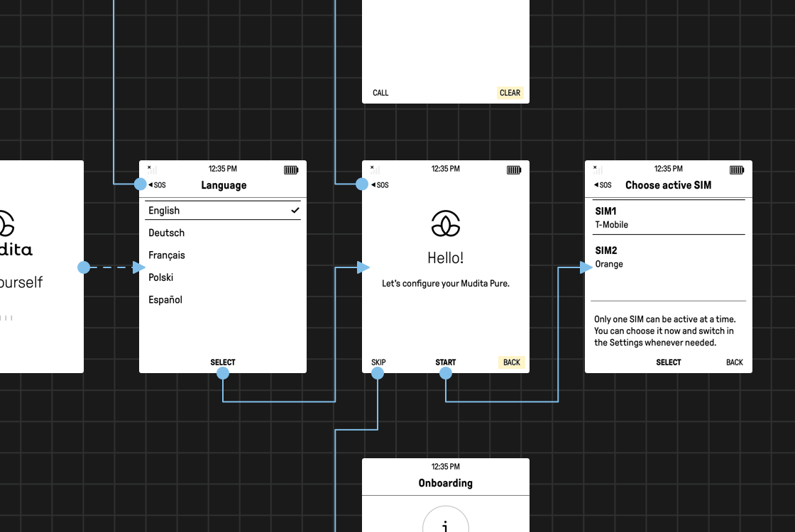The height and width of the screenshot is (532, 795).
Task: Click CALL on the top screen
Action: click(x=380, y=93)
